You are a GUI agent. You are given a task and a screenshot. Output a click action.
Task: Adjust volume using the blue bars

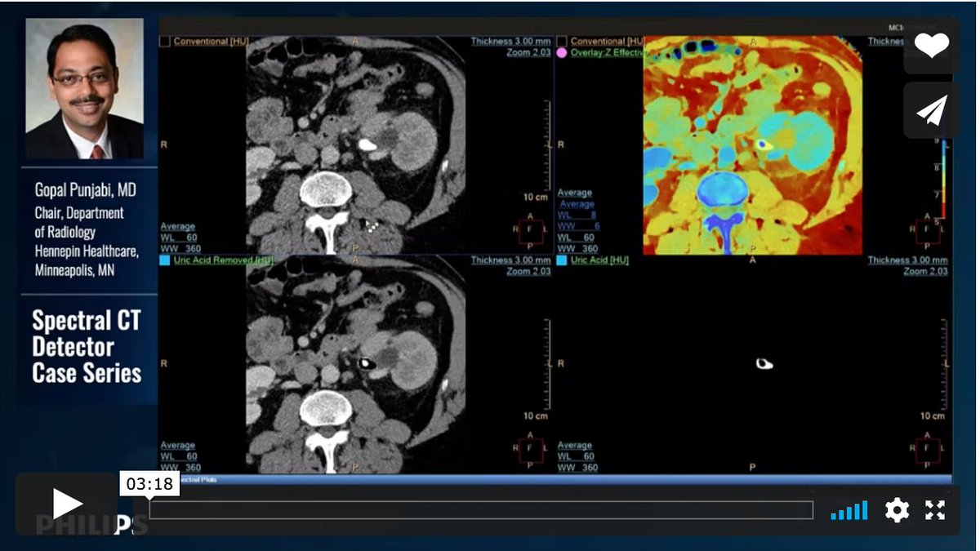coord(849,511)
